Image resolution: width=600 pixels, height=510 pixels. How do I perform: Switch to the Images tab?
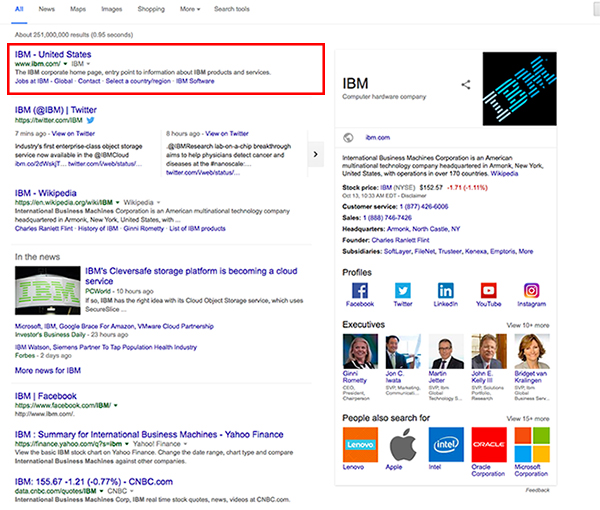pyautogui.click(x=112, y=9)
